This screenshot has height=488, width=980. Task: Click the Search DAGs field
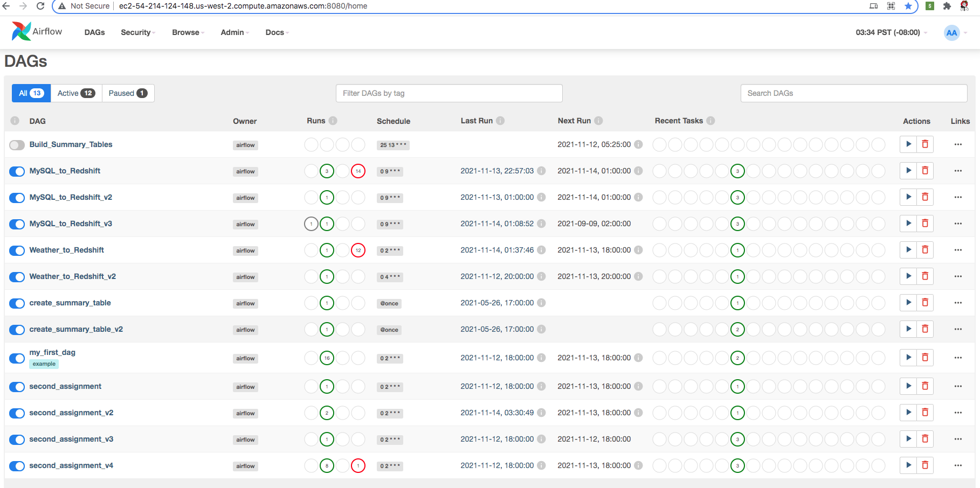coord(854,93)
